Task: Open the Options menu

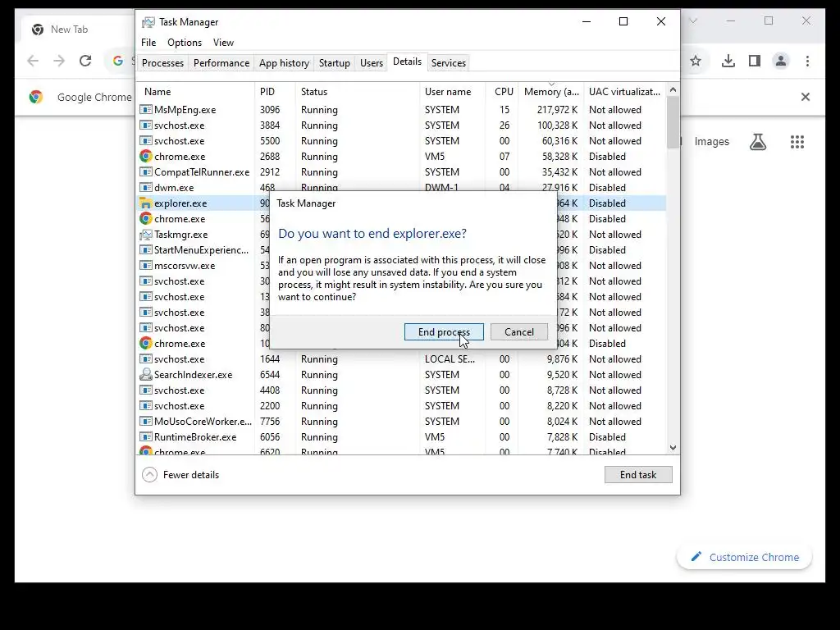Action: pos(185,43)
